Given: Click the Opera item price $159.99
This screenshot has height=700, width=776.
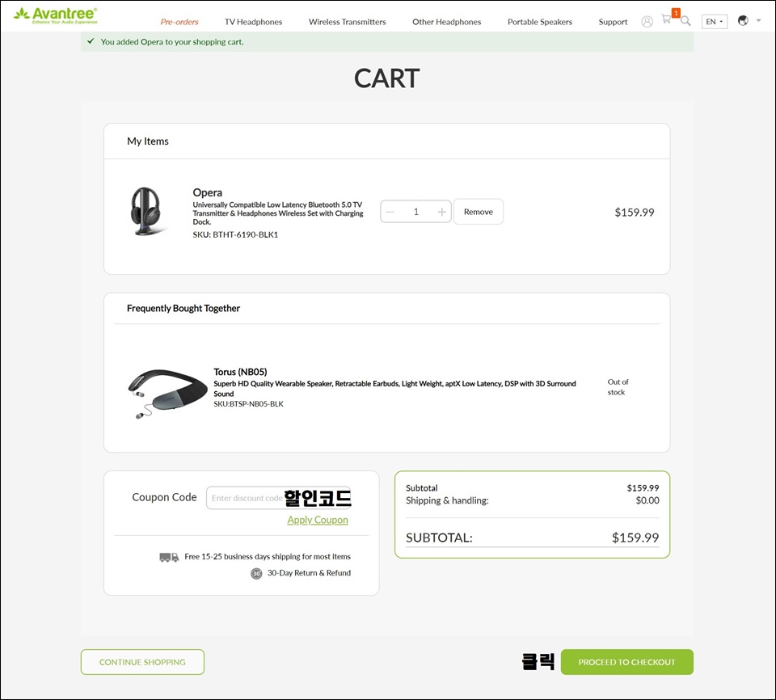Looking at the screenshot, I should [635, 213].
